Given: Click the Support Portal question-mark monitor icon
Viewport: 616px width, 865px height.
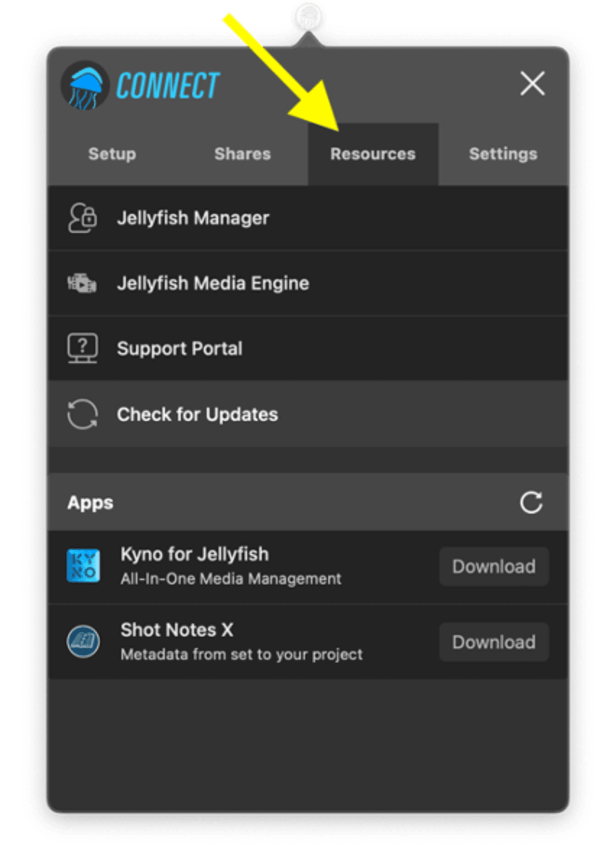Looking at the screenshot, I should tap(82, 348).
